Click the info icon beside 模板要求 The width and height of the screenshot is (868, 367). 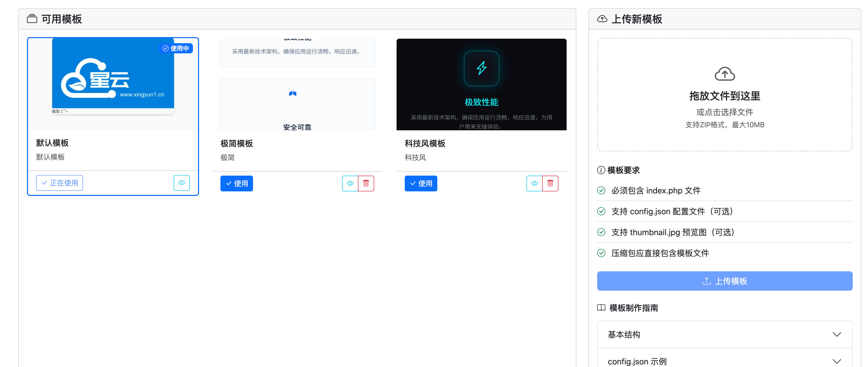[601, 170]
